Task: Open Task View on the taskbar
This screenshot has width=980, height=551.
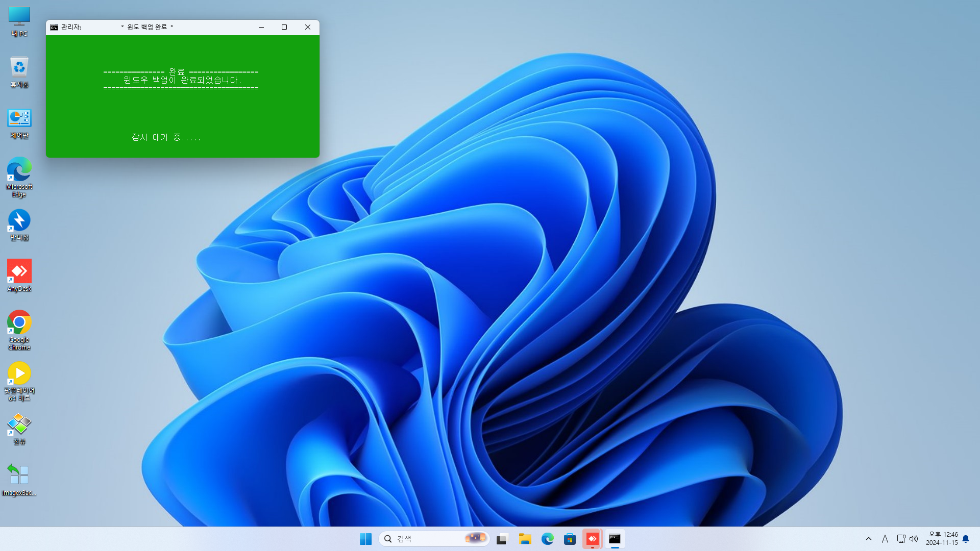Action: pyautogui.click(x=502, y=539)
